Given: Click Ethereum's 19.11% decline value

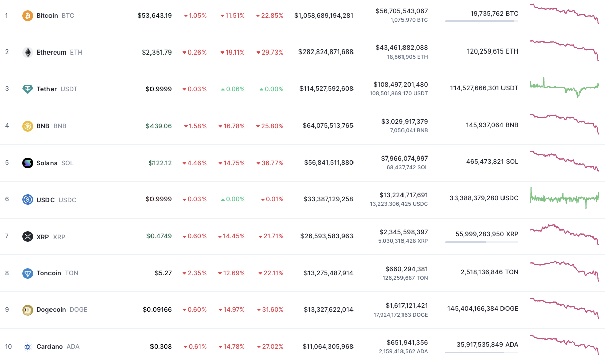Looking at the screenshot, I should point(233,53).
